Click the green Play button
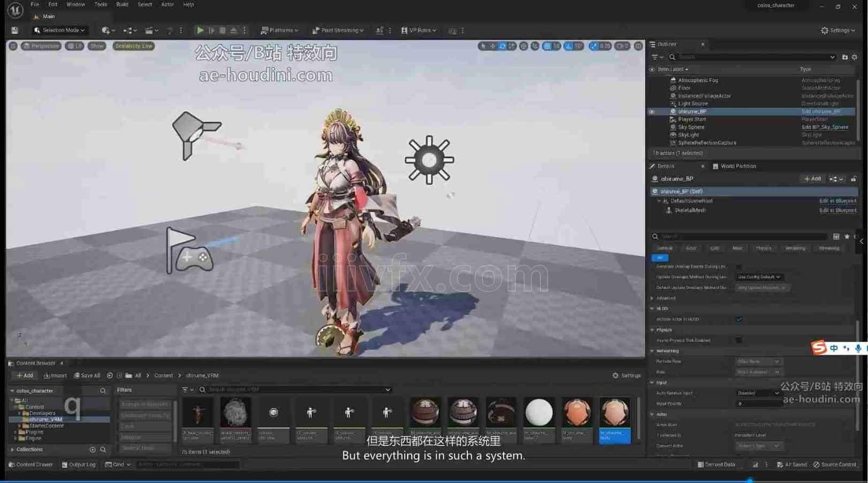Image resolution: width=868 pixels, height=483 pixels. coord(200,30)
